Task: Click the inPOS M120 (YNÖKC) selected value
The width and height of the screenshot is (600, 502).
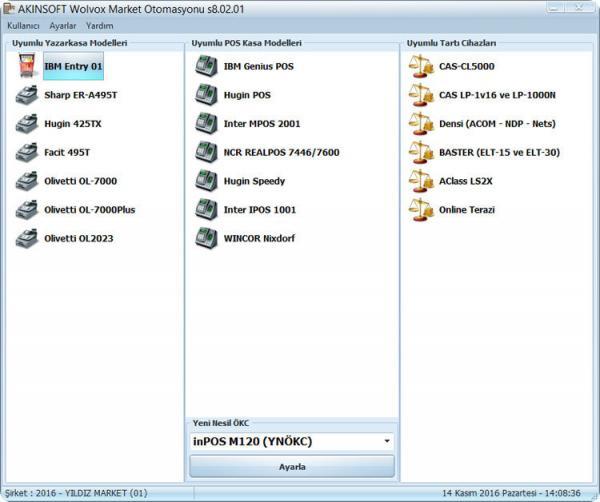Action: point(253,441)
